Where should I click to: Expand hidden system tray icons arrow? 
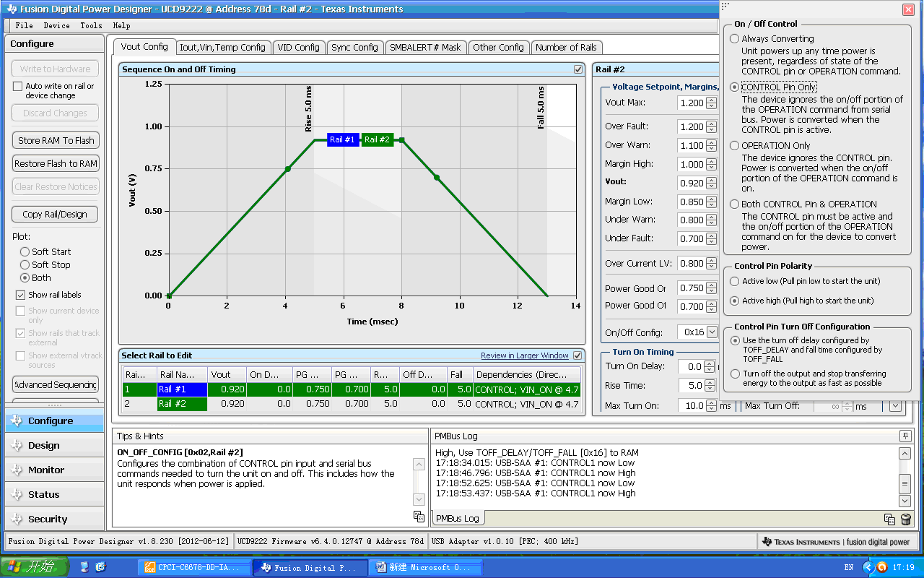tap(867, 567)
